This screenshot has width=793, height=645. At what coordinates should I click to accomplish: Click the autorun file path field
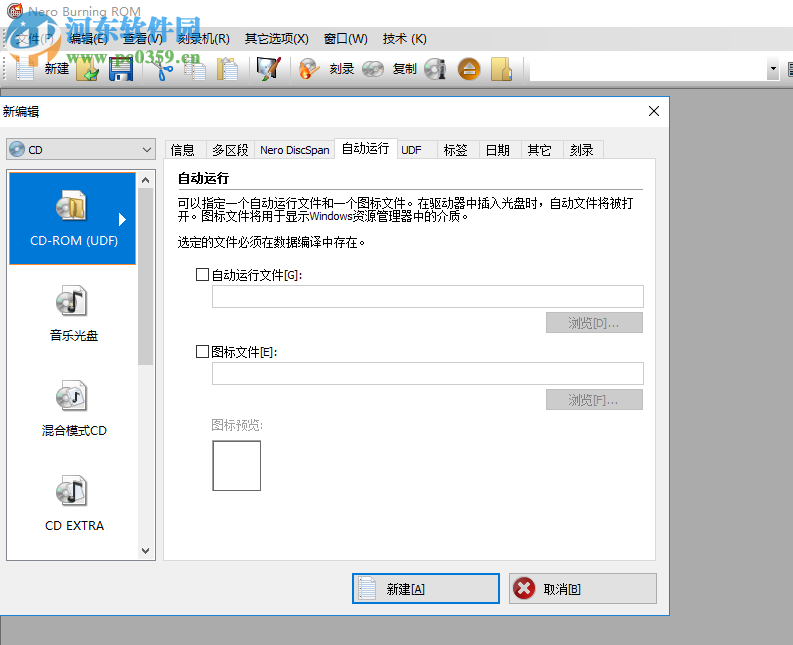click(x=428, y=296)
